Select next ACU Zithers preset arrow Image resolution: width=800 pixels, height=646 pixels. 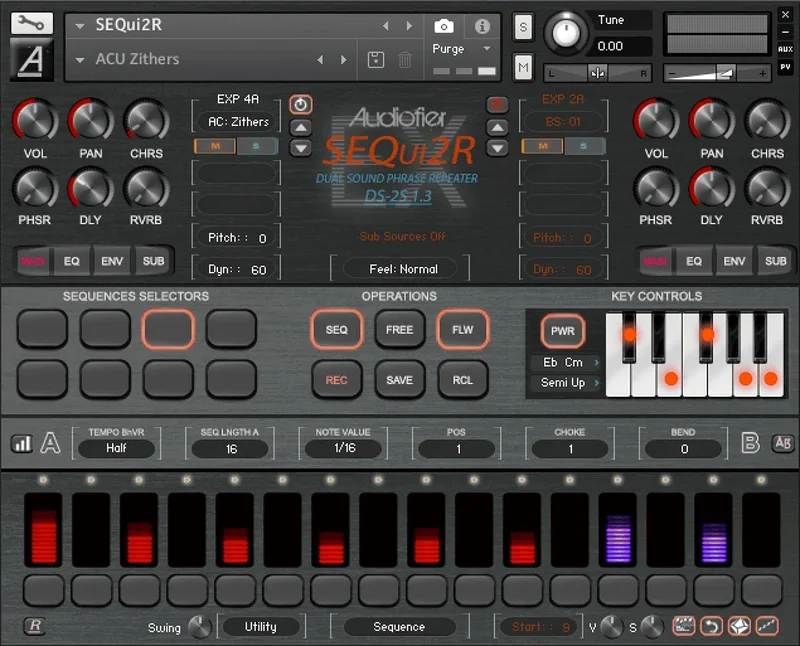coord(344,60)
